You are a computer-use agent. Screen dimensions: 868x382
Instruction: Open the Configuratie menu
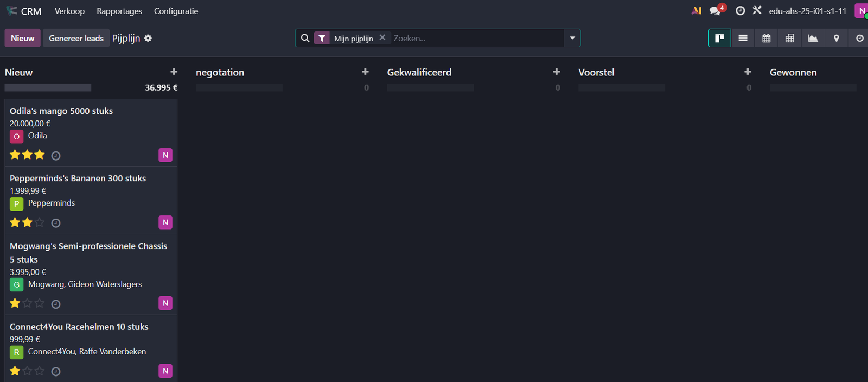click(x=176, y=11)
